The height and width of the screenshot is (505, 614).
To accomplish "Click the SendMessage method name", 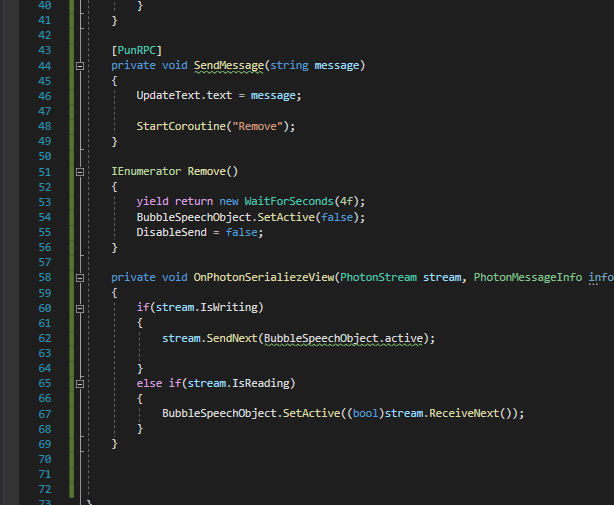I will tap(229, 65).
